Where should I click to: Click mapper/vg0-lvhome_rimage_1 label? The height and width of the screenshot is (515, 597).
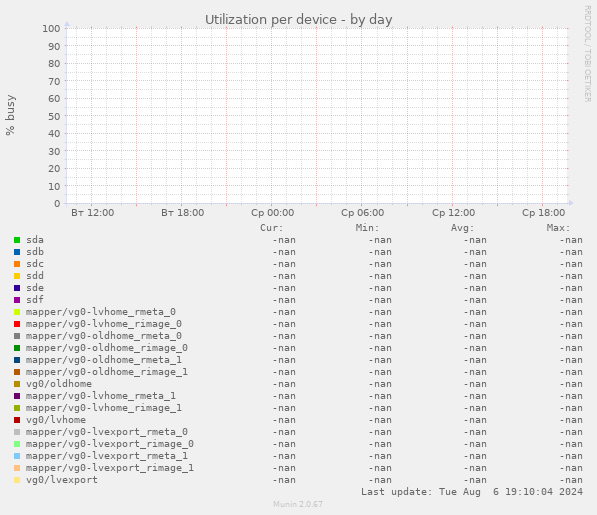coord(104,408)
